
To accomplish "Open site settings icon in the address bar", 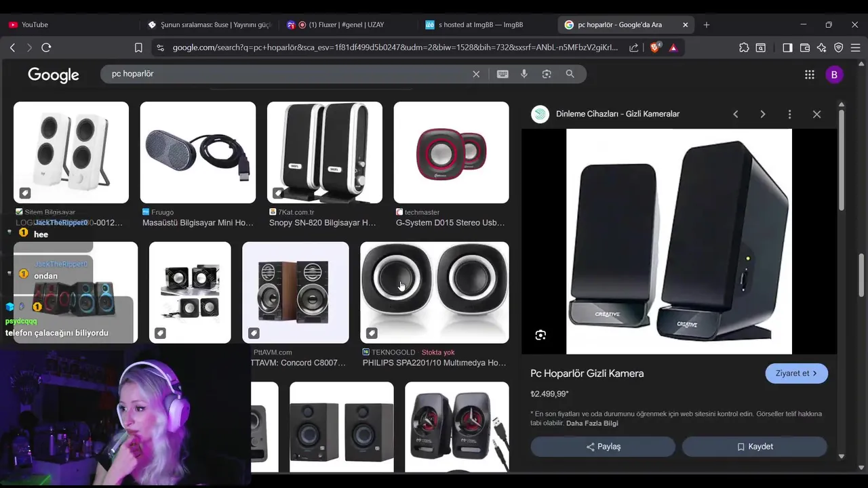I will click(160, 47).
